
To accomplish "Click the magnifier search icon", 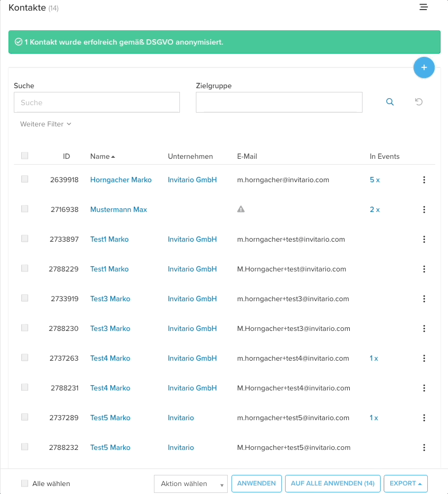I will 390,102.
